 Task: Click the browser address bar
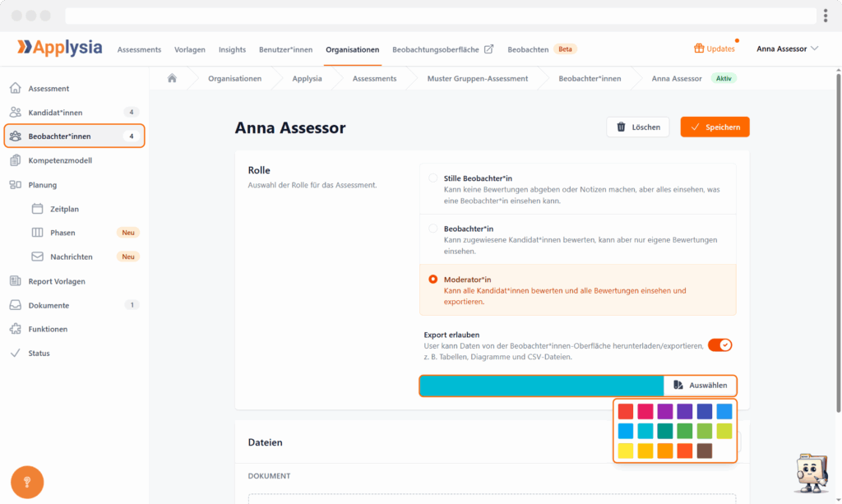[x=440, y=16]
